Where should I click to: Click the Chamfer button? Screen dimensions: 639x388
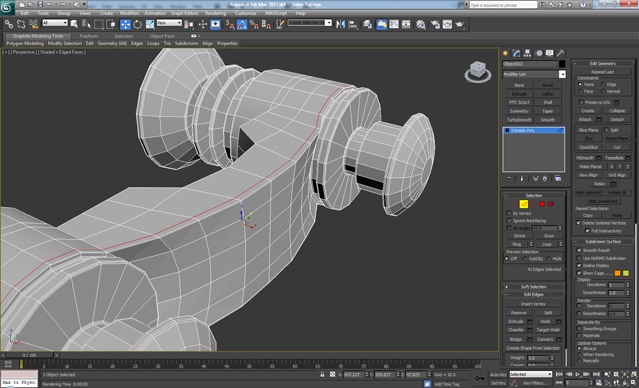[x=516, y=330]
